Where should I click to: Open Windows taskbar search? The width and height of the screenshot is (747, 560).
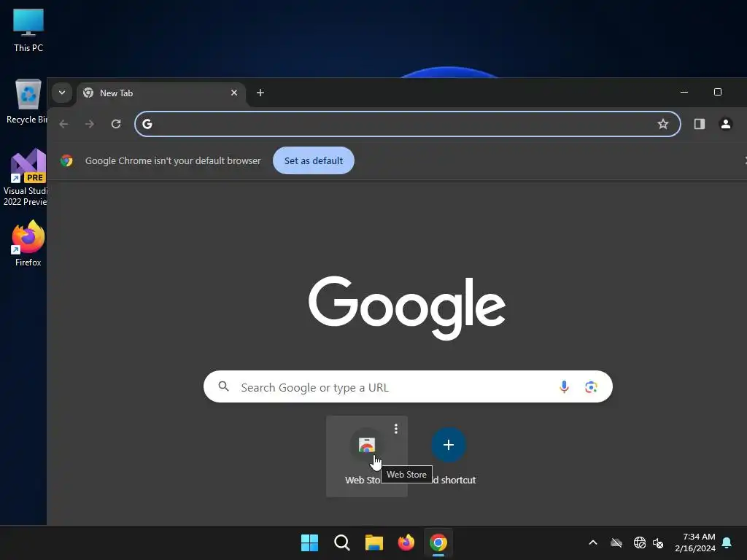pos(341,542)
